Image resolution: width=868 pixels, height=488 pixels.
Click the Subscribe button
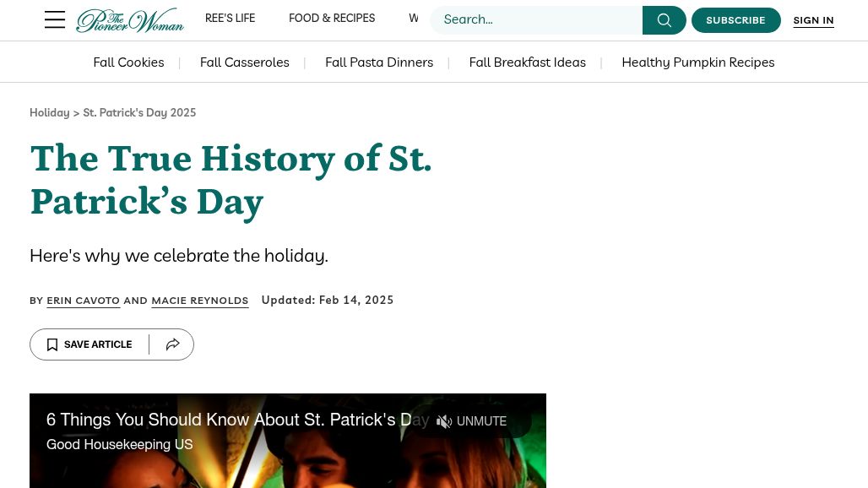(x=735, y=20)
